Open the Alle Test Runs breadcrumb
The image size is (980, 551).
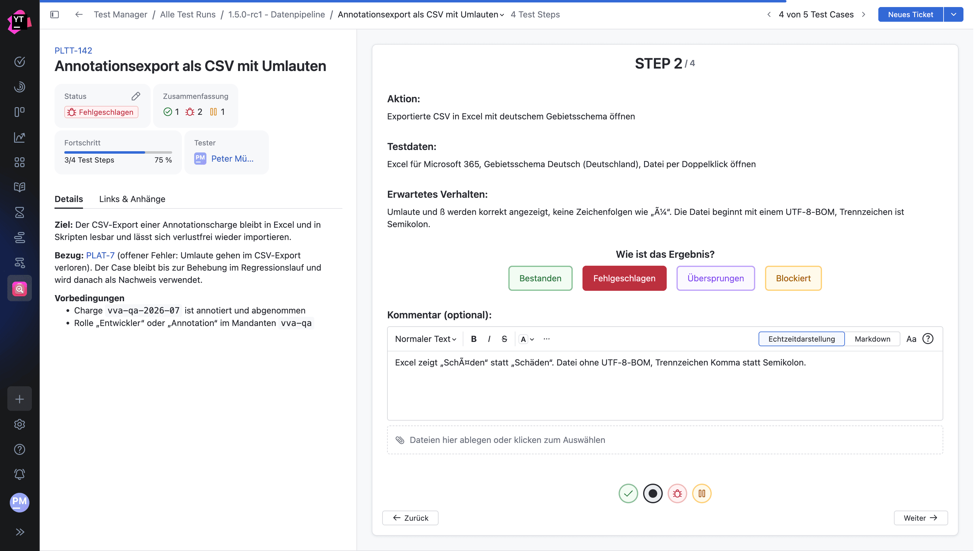[x=187, y=14]
